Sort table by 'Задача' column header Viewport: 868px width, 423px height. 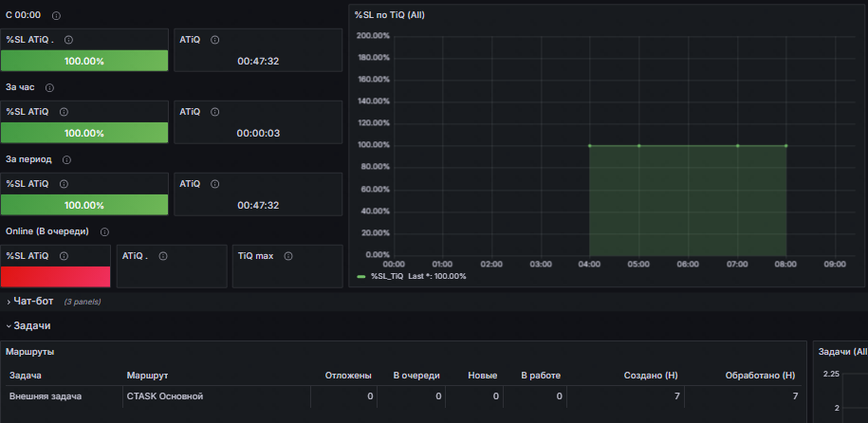pyautogui.click(x=26, y=376)
